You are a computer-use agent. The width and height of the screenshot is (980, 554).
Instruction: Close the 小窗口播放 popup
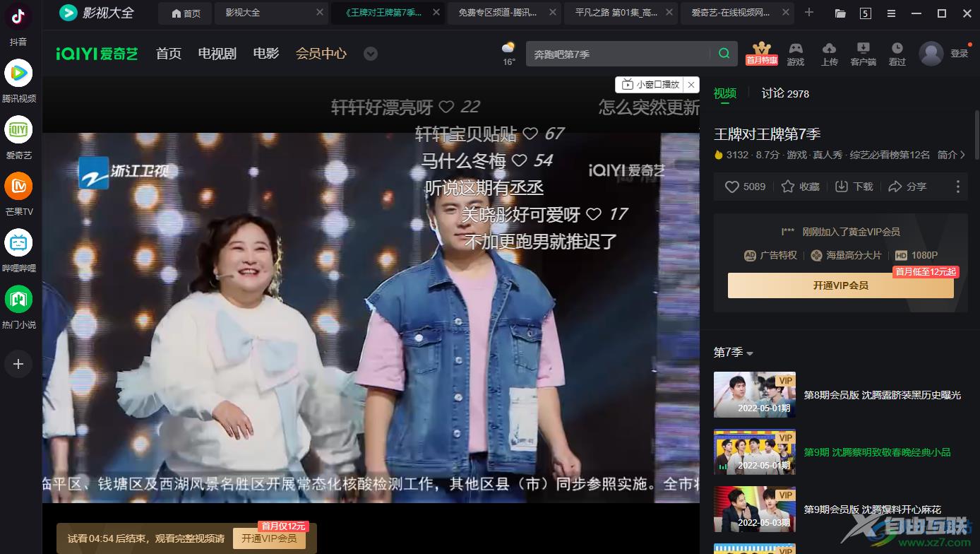pyautogui.click(x=691, y=85)
